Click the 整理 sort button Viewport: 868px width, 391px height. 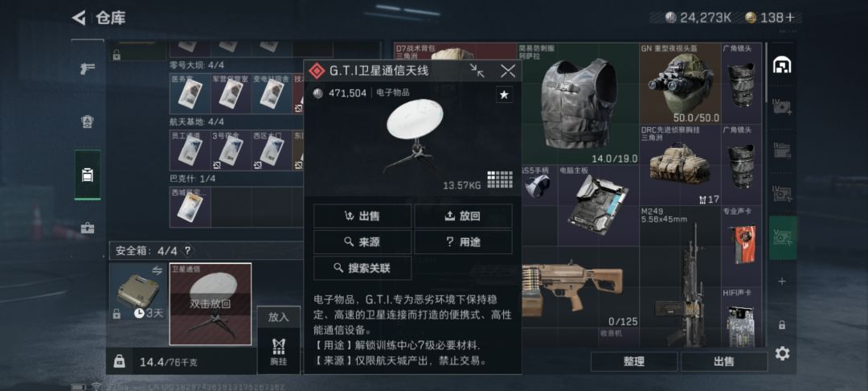634,362
